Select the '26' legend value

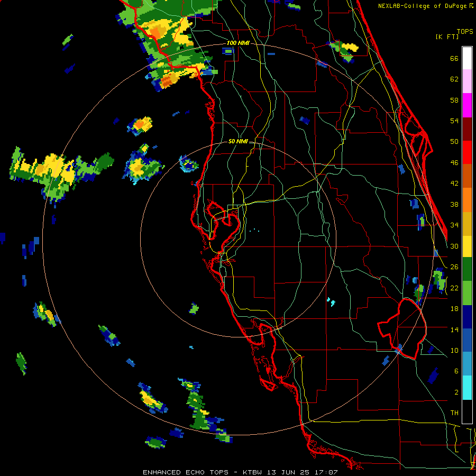pyautogui.click(x=454, y=267)
